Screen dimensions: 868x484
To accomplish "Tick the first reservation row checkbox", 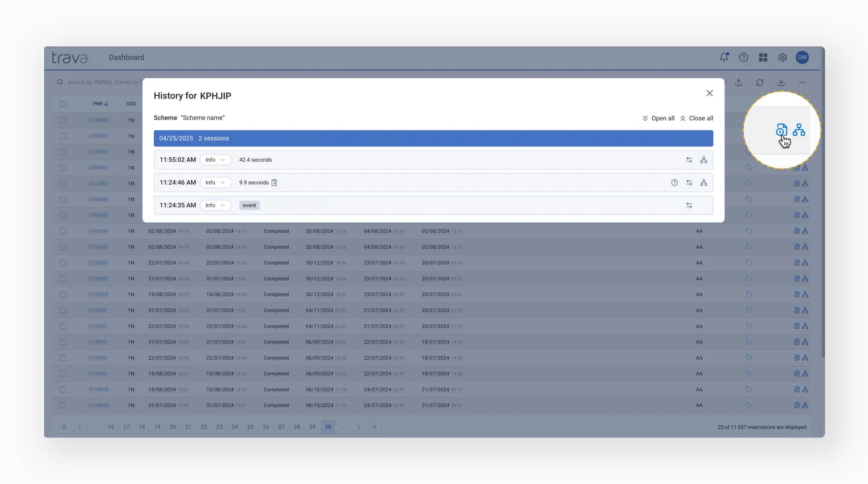I will [x=63, y=120].
